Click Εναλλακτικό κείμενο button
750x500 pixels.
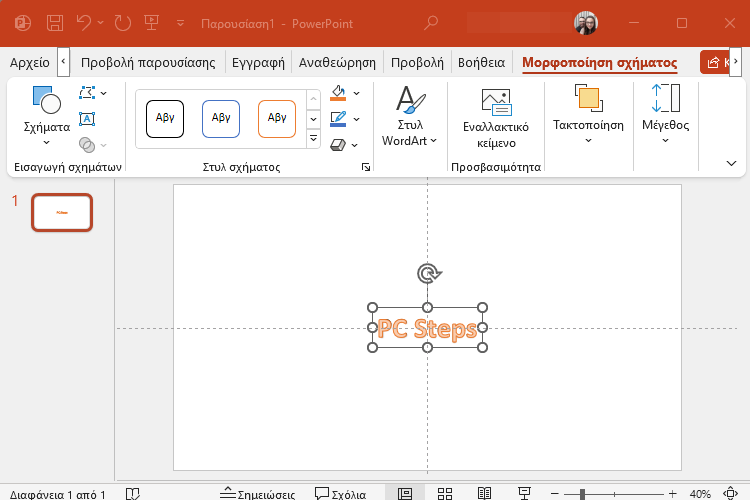point(496,119)
